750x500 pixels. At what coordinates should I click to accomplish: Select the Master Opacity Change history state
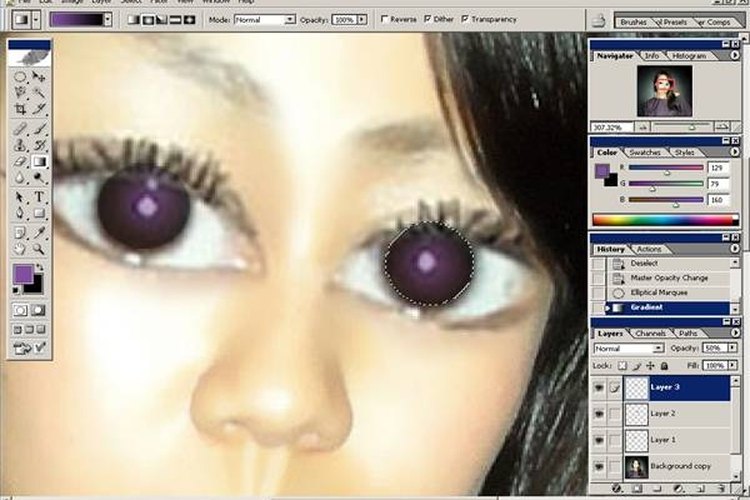click(x=669, y=278)
